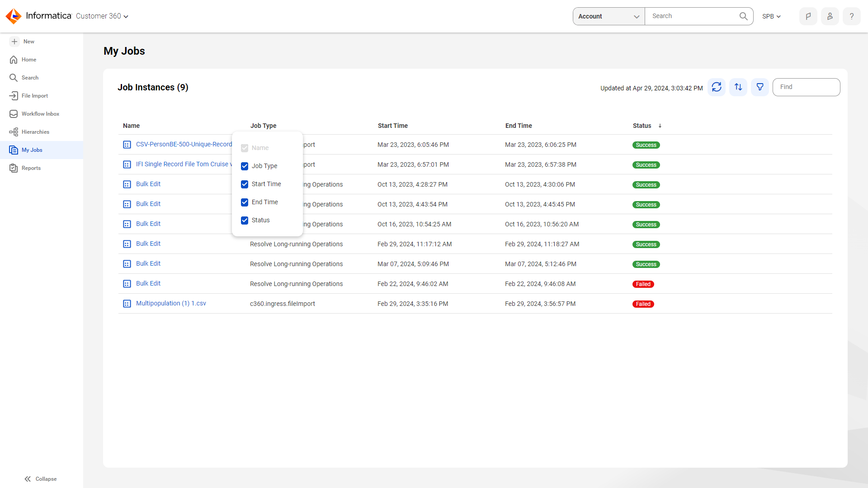This screenshot has height=488, width=868.
Task: Click the Informatica logo icon
Action: 14,16
